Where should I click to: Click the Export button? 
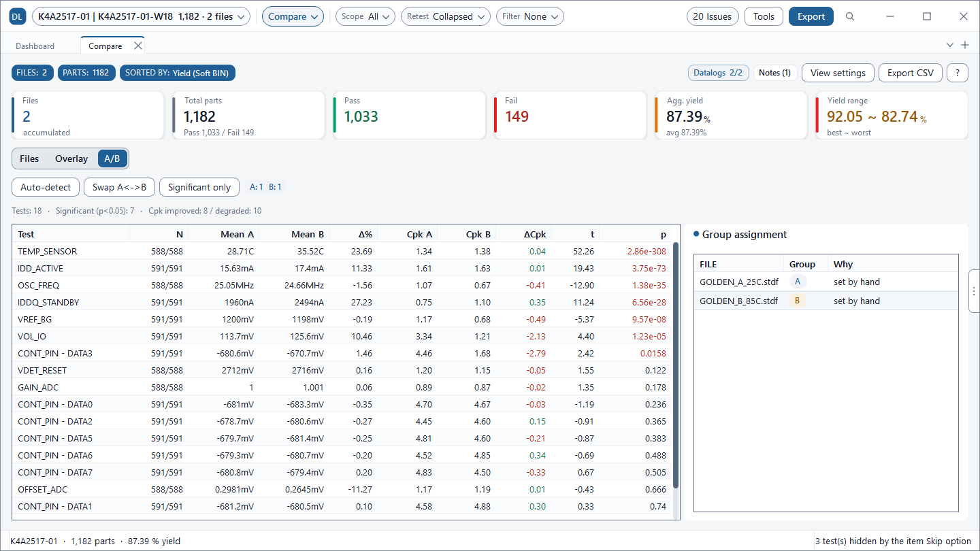pos(811,16)
